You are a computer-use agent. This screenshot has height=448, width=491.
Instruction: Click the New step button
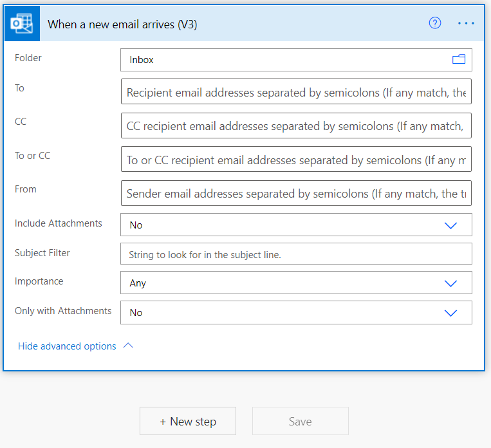[188, 422]
